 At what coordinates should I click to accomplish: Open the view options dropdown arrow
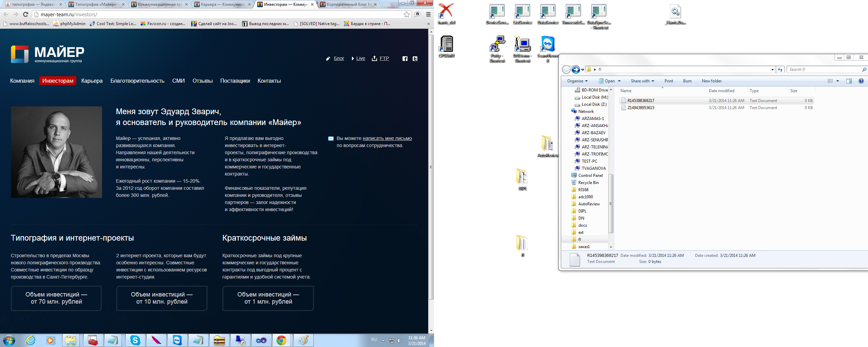pyautogui.click(x=837, y=81)
